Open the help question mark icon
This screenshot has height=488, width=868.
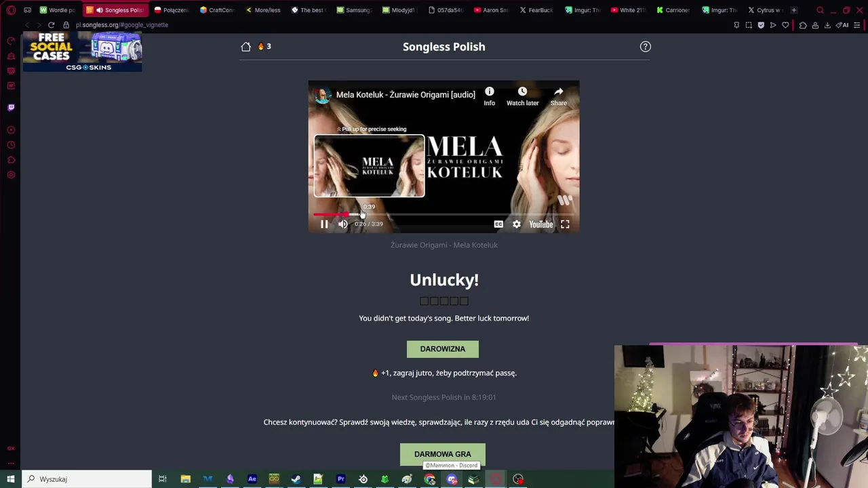(646, 47)
